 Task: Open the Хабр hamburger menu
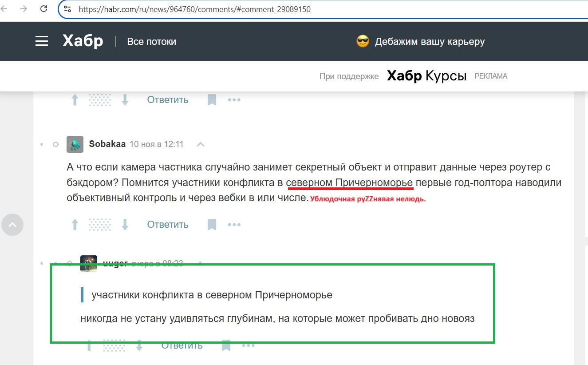pyautogui.click(x=41, y=41)
